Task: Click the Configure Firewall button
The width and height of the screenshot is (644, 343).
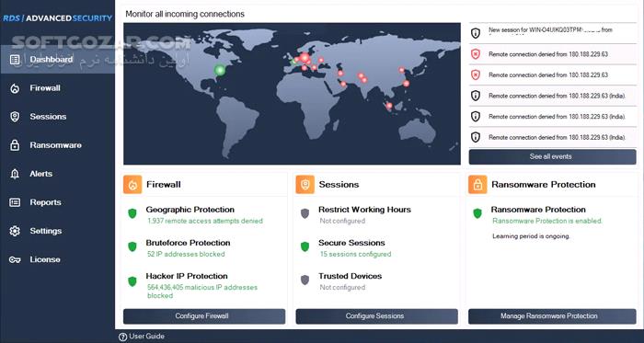Action: click(x=204, y=316)
